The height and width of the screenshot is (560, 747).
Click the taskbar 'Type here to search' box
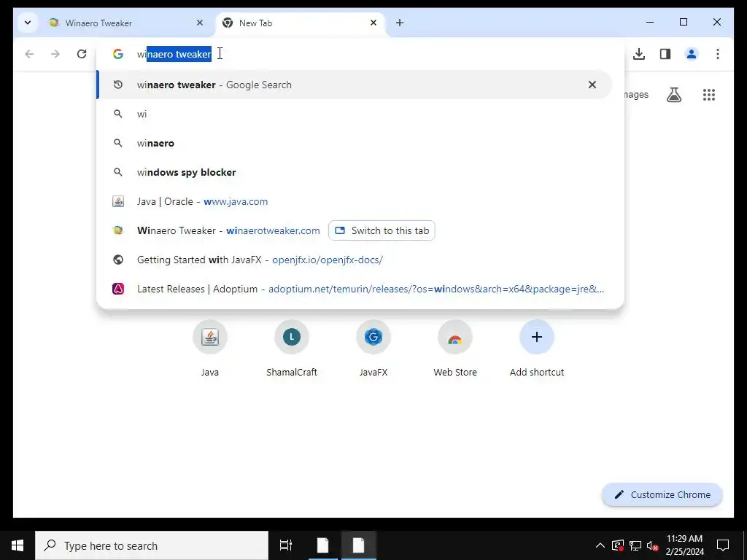coord(152,545)
